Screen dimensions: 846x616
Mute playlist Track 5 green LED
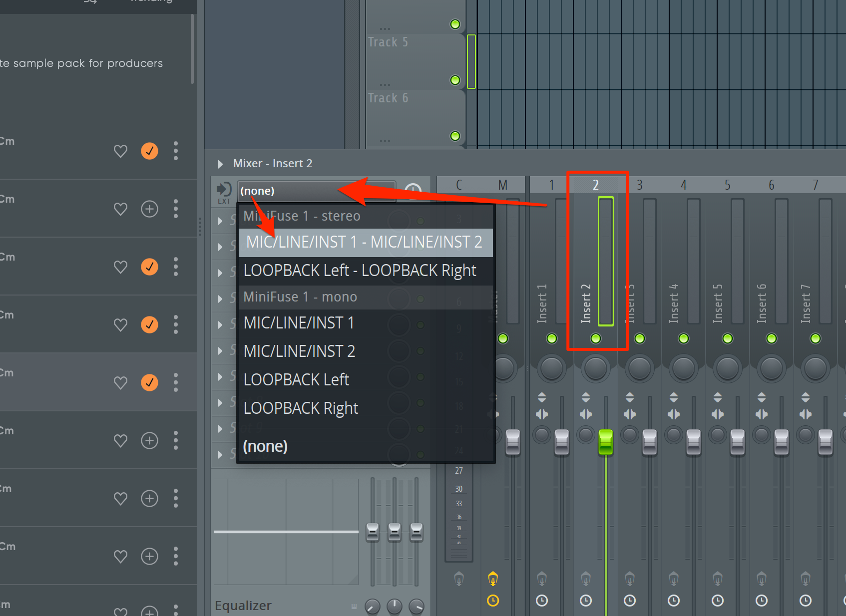455,80
